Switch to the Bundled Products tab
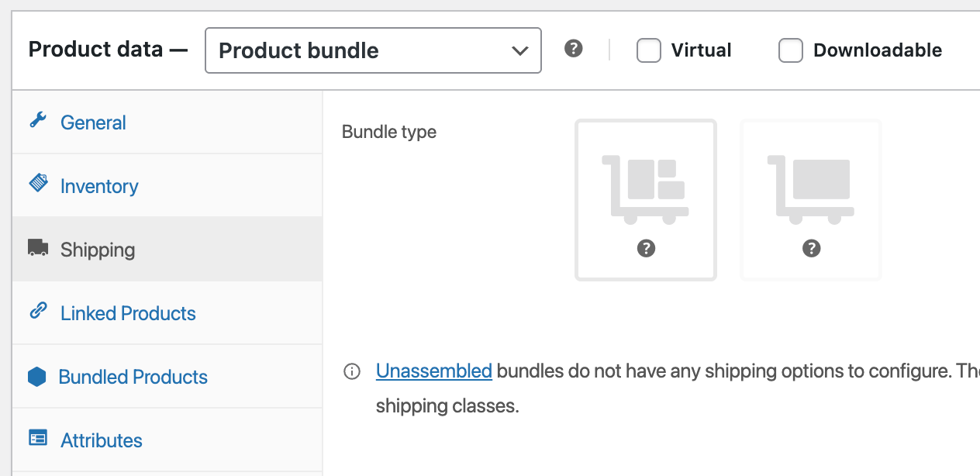980x476 pixels. pos(133,376)
